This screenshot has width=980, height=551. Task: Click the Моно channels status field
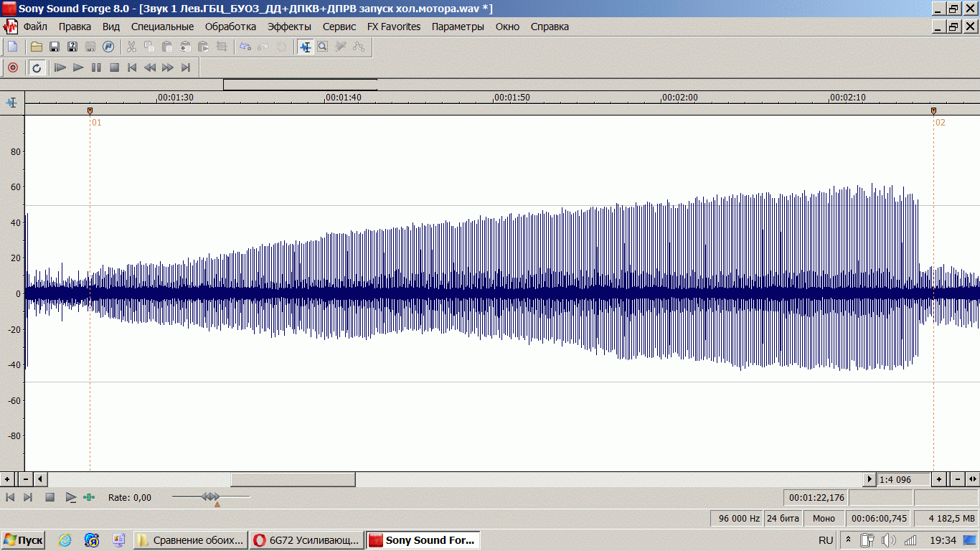[x=824, y=519]
